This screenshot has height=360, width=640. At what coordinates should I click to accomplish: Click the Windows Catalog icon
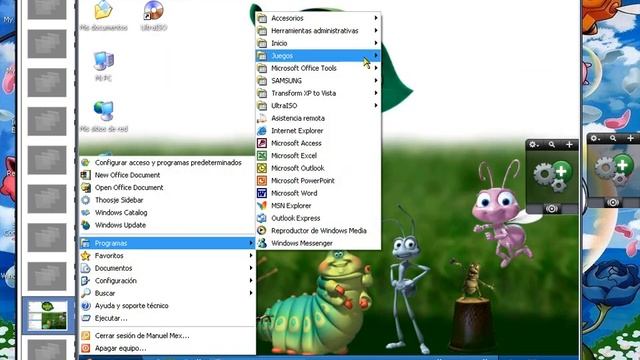tap(86, 212)
